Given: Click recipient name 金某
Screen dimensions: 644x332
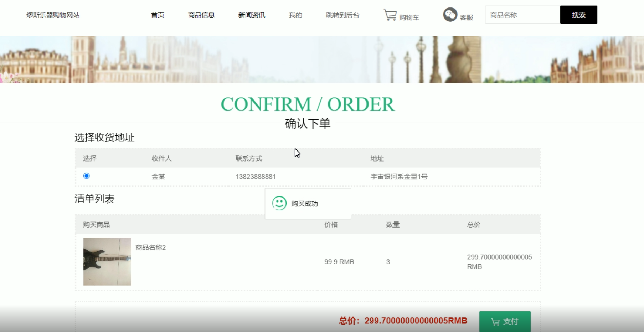Looking at the screenshot, I should tap(158, 177).
